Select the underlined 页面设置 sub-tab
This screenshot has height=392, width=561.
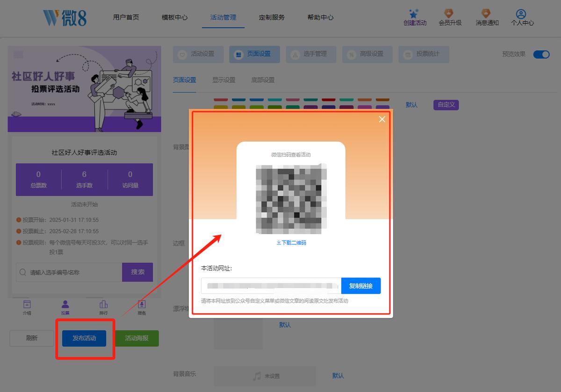[185, 80]
